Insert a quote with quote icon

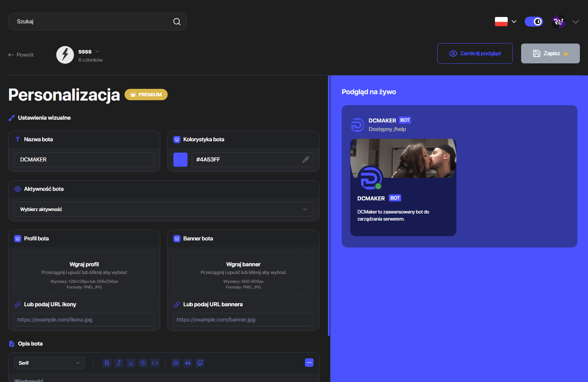188,363
